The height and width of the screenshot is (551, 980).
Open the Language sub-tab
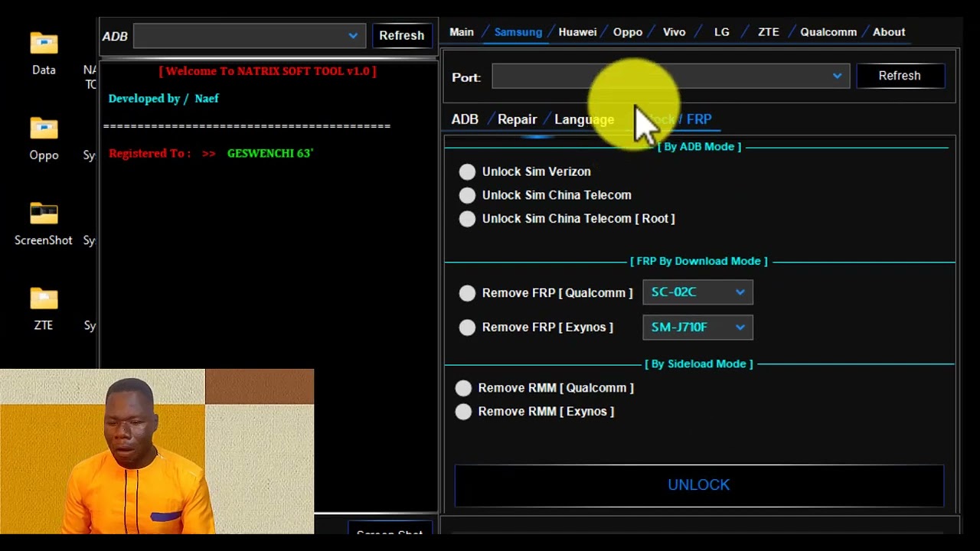584,119
